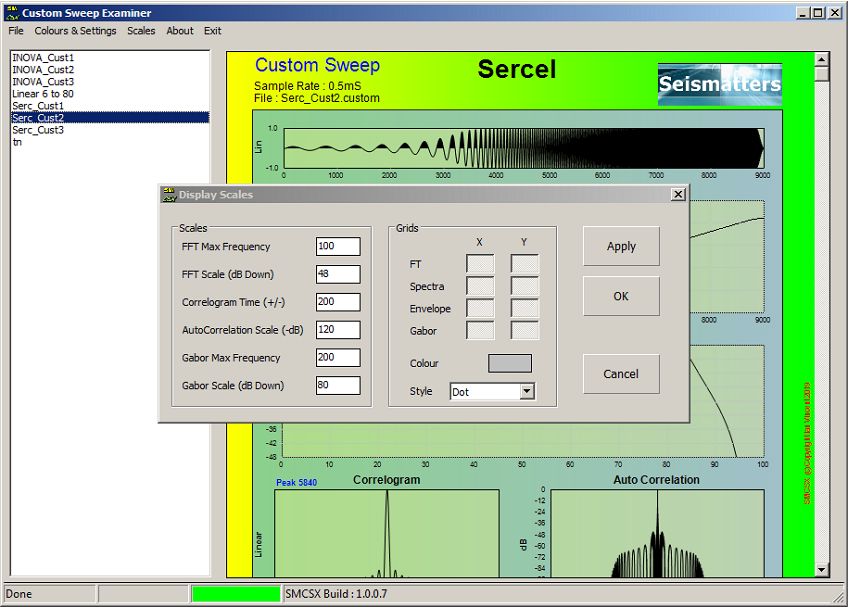This screenshot has width=848, height=607.
Task: Toggle the Gabor grid Y checkbox
Action: (525, 331)
